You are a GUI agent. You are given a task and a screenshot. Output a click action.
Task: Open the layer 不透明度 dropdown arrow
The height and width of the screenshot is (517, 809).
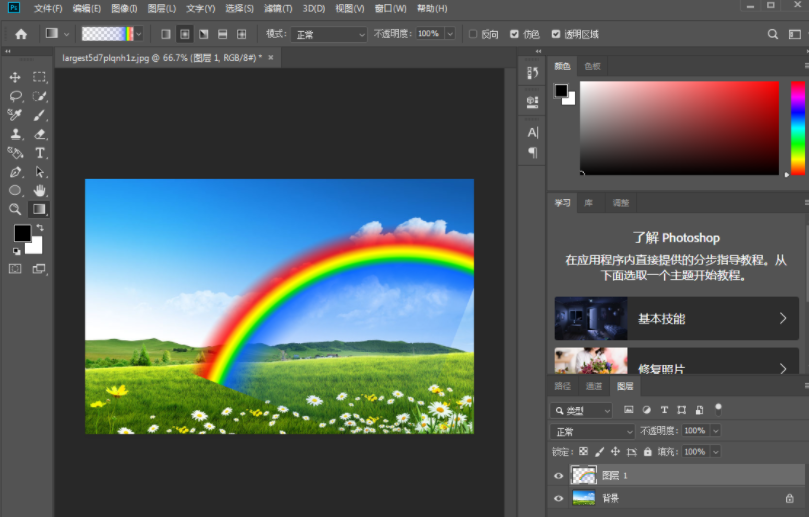[715, 431]
